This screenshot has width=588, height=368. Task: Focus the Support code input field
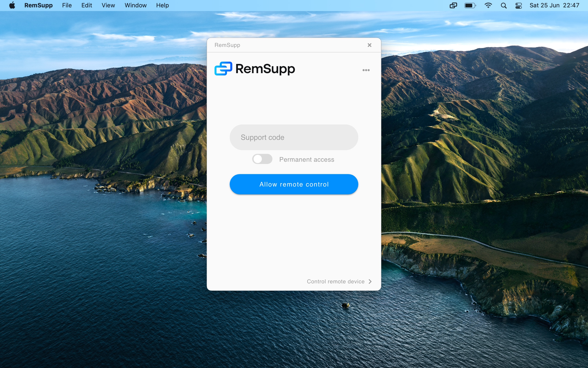pos(294,137)
